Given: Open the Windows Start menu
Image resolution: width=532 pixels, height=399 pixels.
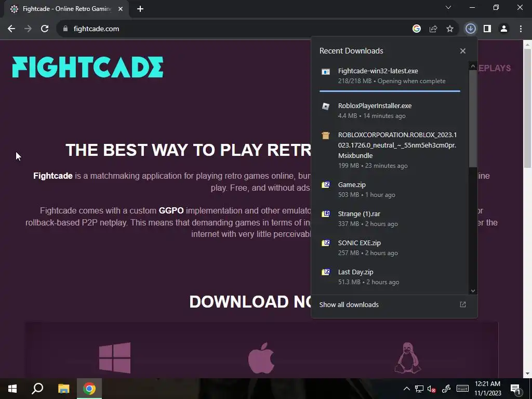Looking at the screenshot, I should 12,389.
